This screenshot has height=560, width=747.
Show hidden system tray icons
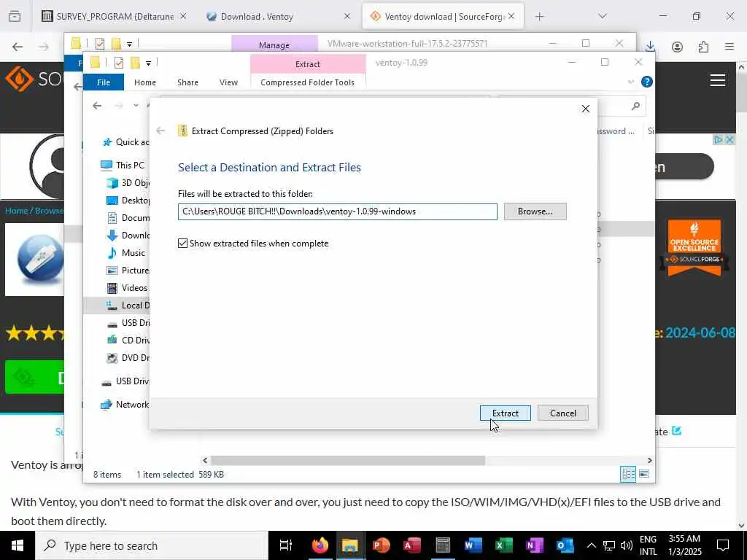[x=591, y=545]
